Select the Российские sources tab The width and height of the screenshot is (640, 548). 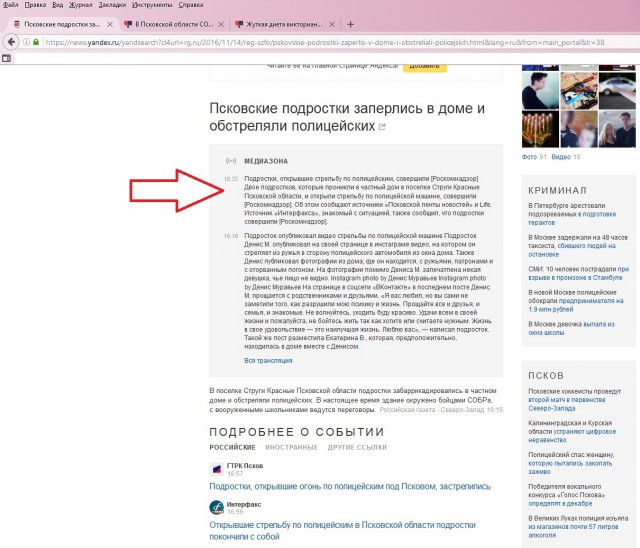[232, 447]
